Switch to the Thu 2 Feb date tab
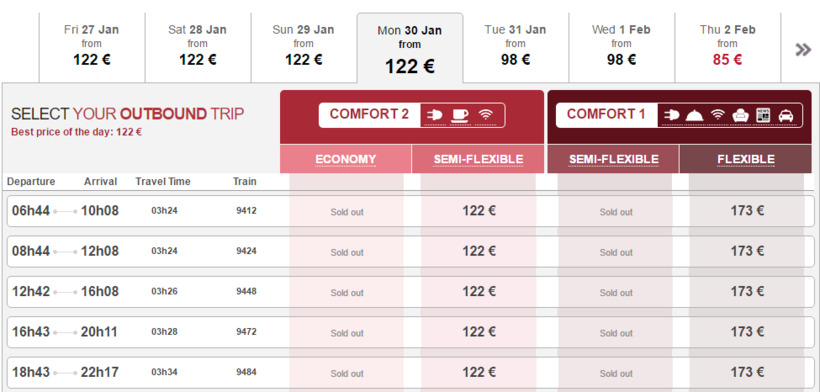Image resolution: width=820 pixels, height=392 pixels. 727,48
